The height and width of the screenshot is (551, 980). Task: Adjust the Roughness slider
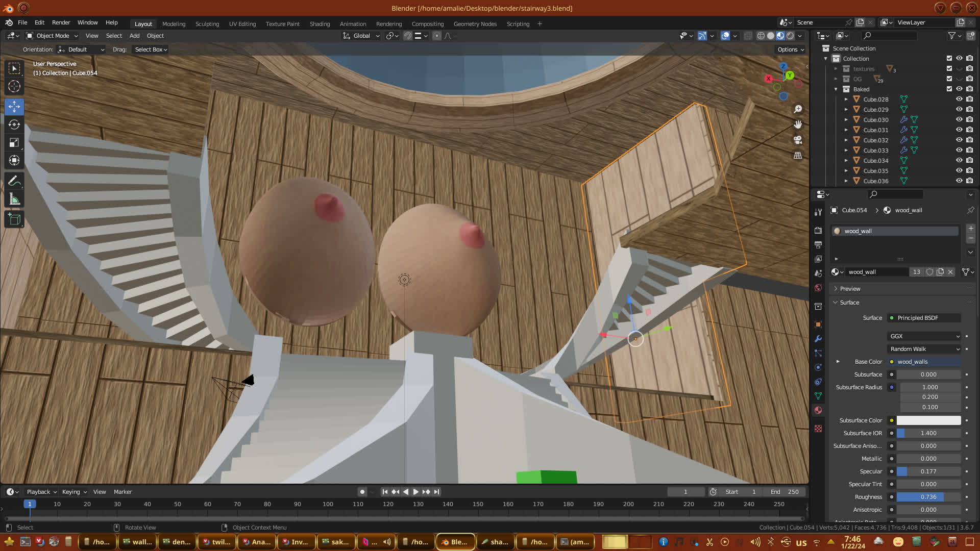pos(928,497)
